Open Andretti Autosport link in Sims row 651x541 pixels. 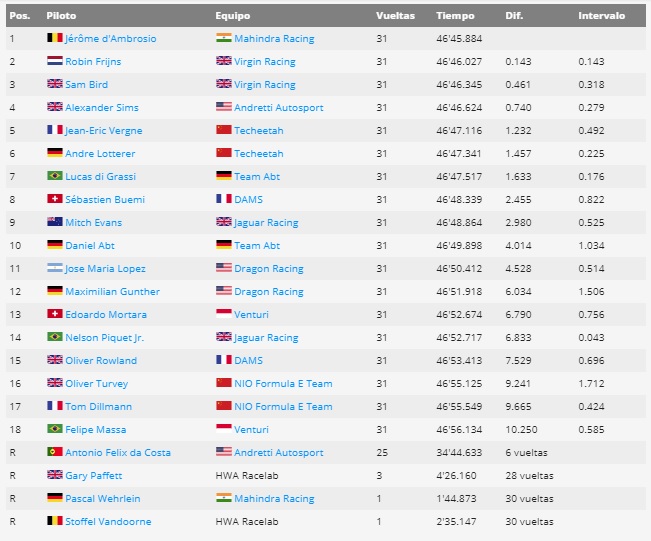[x=279, y=108]
